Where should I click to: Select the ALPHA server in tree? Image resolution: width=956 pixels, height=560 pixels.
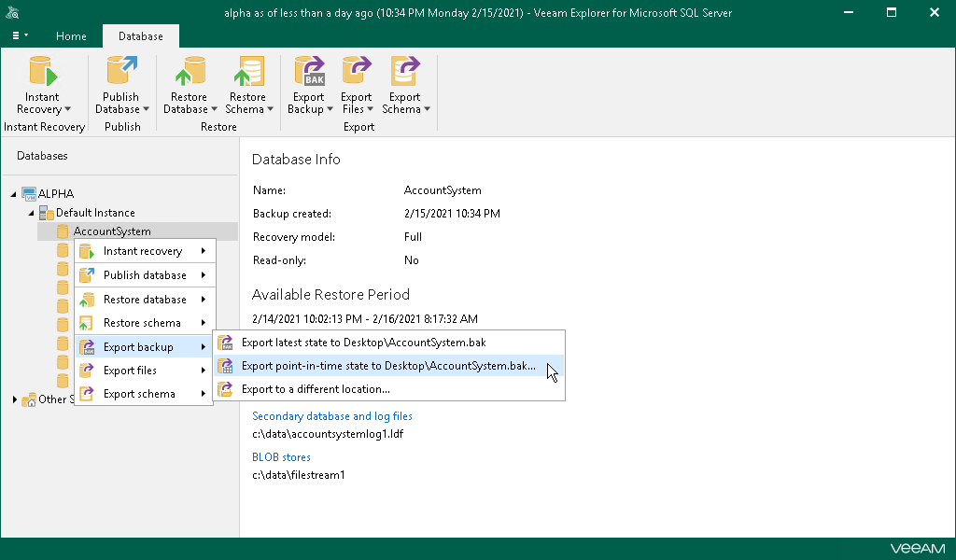tap(56, 194)
